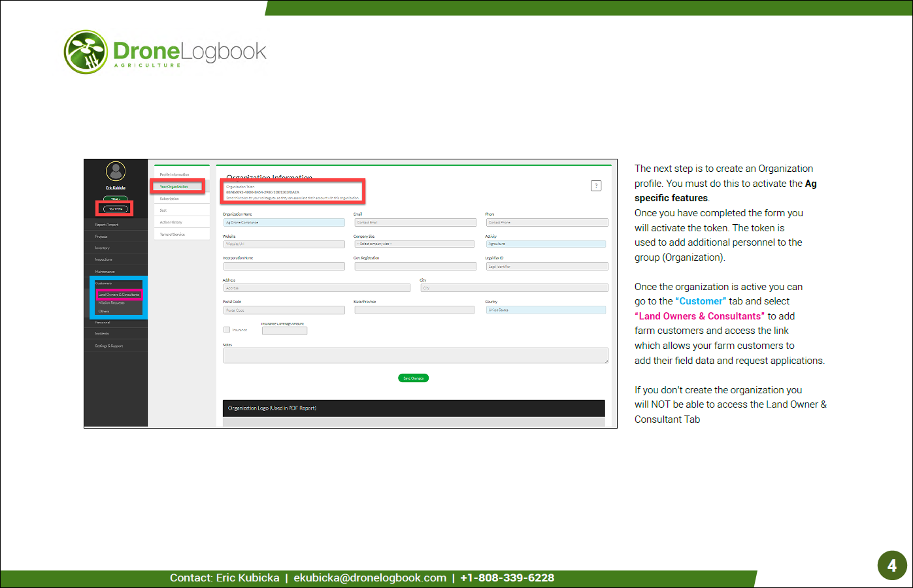This screenshot has height=588, width=913.
Task: Click the Website Url field
Action: [284, 244]
